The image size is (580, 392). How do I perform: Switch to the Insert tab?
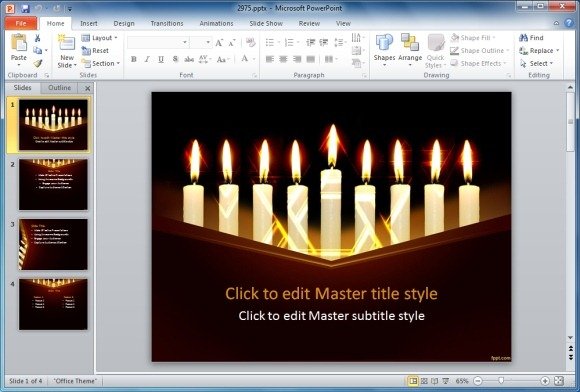coord(89,23)
